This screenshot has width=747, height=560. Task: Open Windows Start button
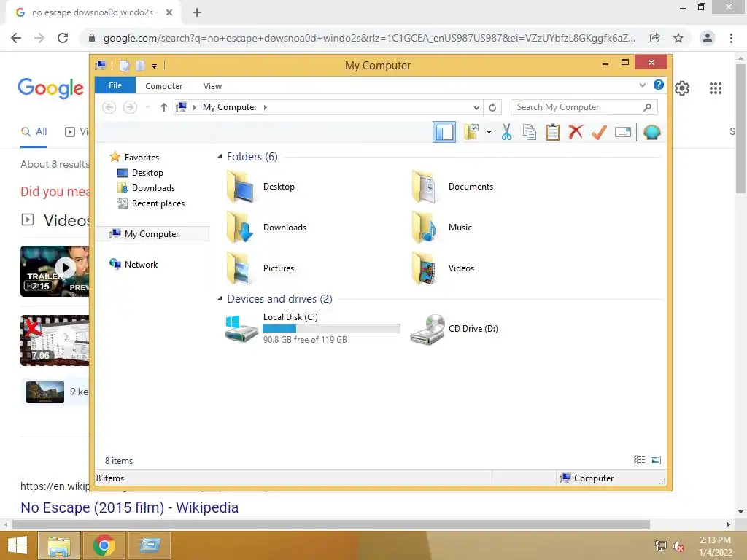[x=18, y=545]
